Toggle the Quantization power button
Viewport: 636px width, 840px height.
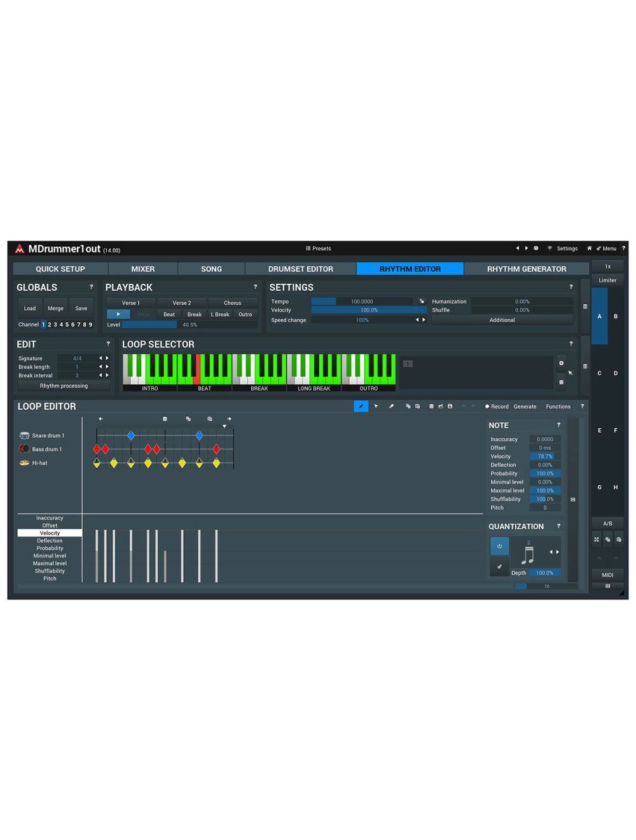(x=499, y=546)
